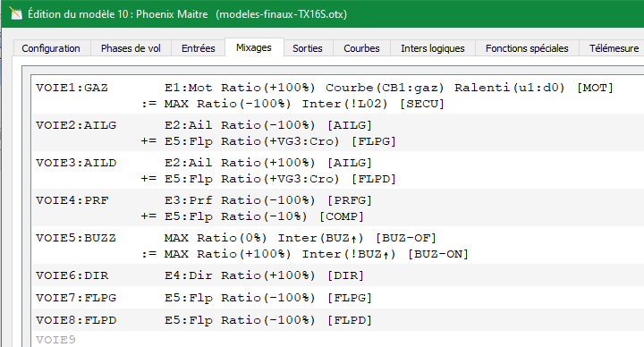Image resolution: width=644 pixels, height=347 pixels.
Task: Select the VOIE3:AILD E2:Ail mix line
Action: click(337, 163)
